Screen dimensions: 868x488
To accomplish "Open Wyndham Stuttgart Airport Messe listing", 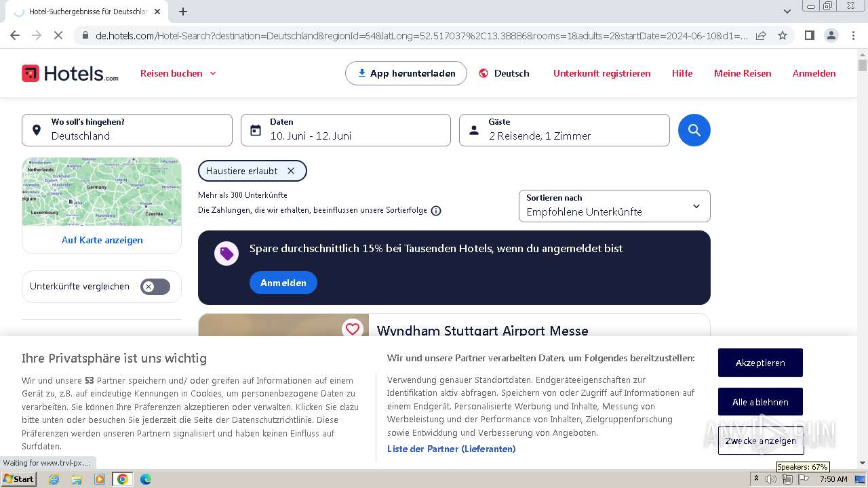I will [x=482, y=331].
